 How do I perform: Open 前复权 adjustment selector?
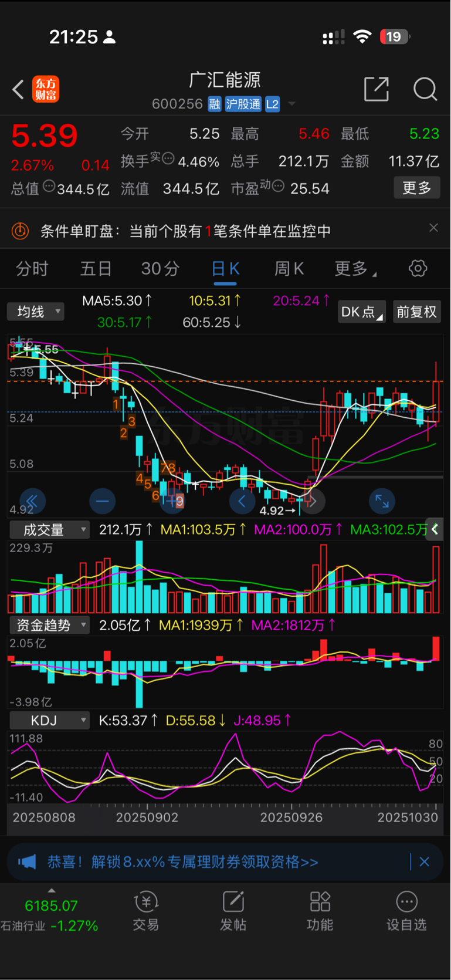coord(416,312)
